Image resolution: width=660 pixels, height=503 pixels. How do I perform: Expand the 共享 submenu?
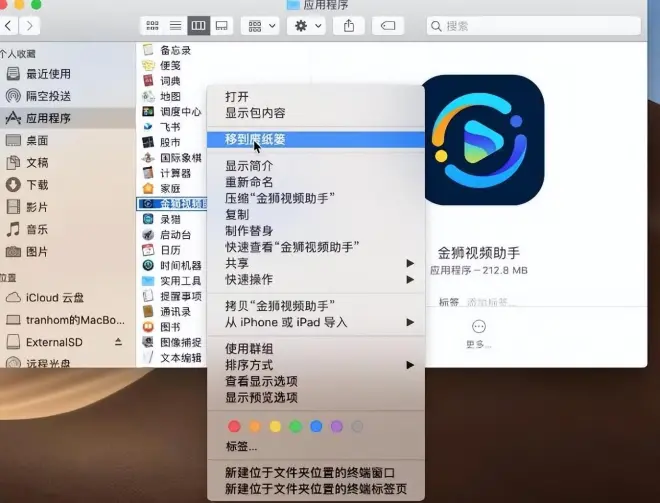point(316,263)
